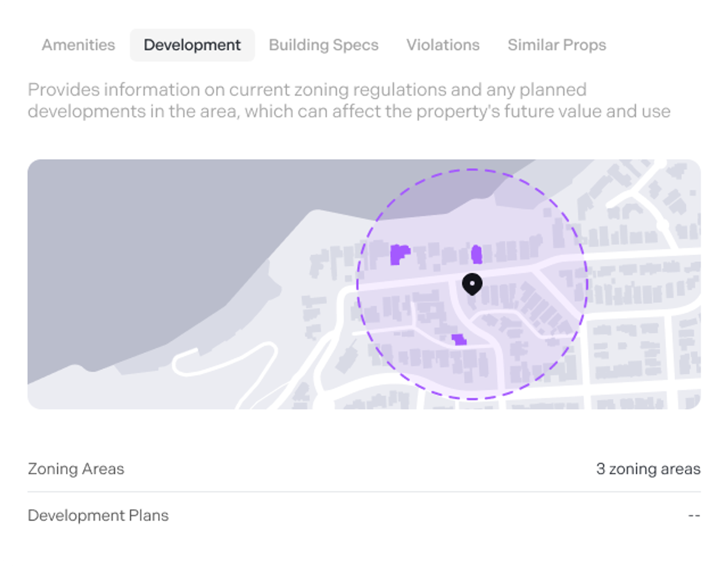Click the Zoning Areas row label
728x566 pixels.
76,469
